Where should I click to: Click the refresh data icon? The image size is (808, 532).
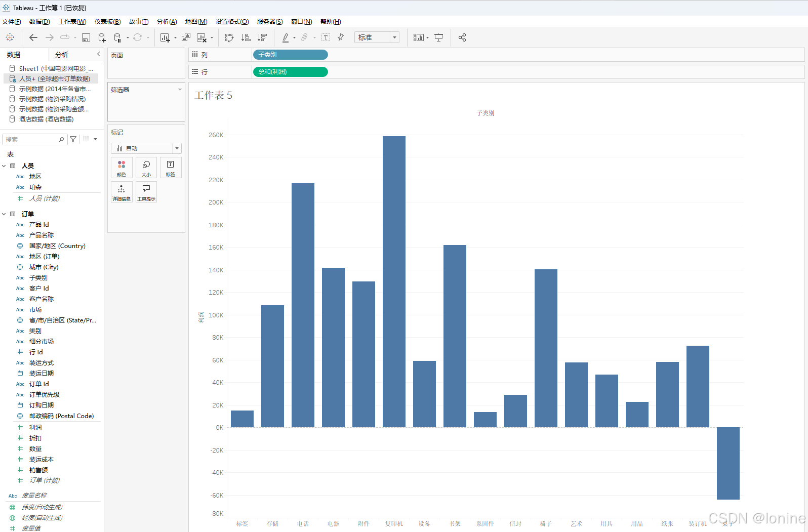pyautogui.click(x=137, y=37)
